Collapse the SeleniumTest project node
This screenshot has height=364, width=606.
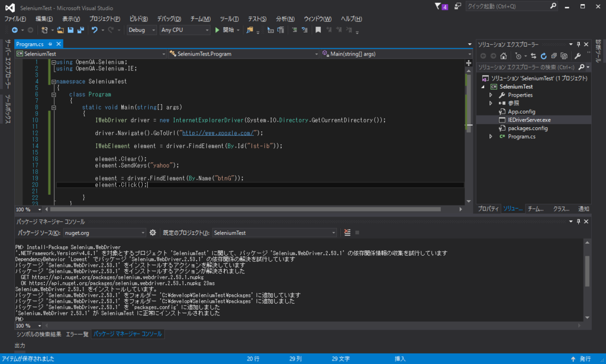[483, 87]
